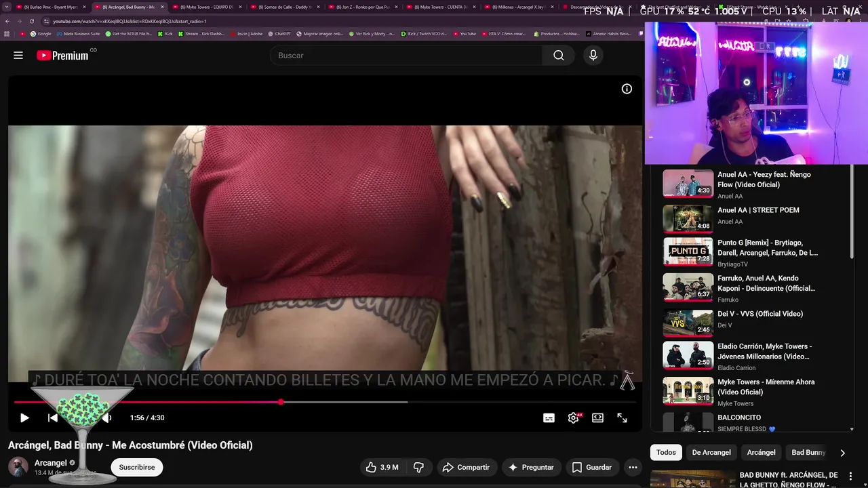This screenshot has height=488, width=868.
Task: Play Myke Towers - Mírenme Ahora item
Action: pyautogui.click(x=751, y=392)
